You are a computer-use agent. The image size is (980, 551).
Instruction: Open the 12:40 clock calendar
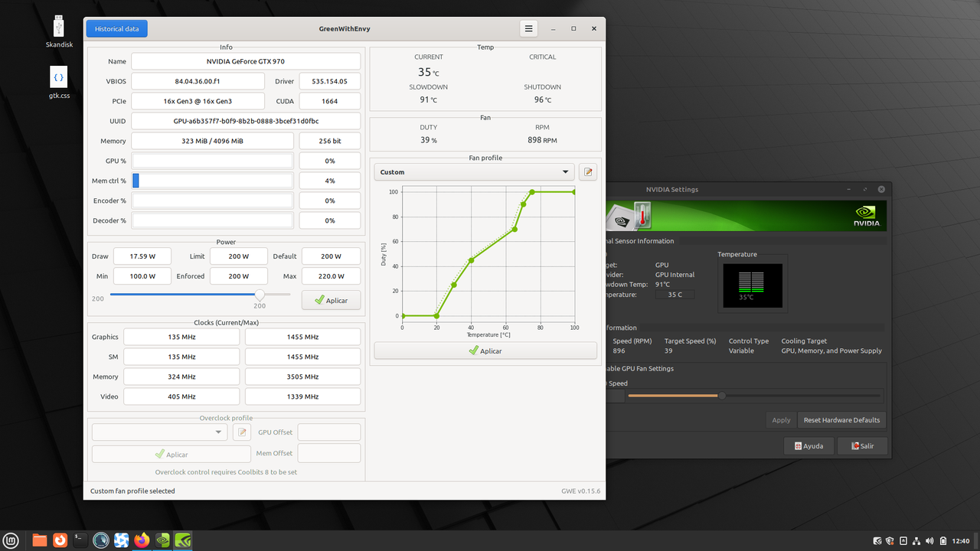click(x=961, y=541)
